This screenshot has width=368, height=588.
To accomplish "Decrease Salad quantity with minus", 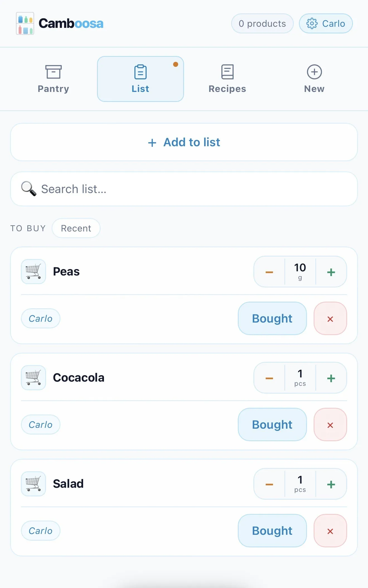I will (x=269, y=484).
